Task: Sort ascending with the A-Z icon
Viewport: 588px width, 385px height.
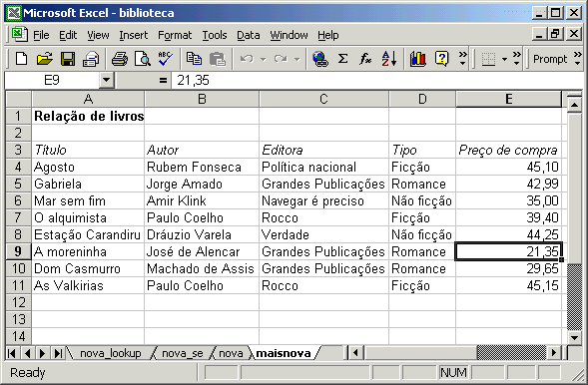Action: 389,59
